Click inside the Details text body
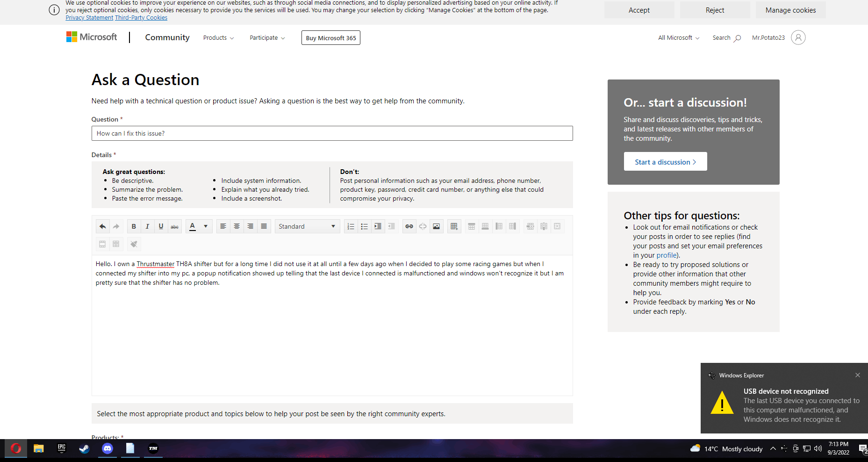Viewport: 868px width, 462px height. (332, 325)
